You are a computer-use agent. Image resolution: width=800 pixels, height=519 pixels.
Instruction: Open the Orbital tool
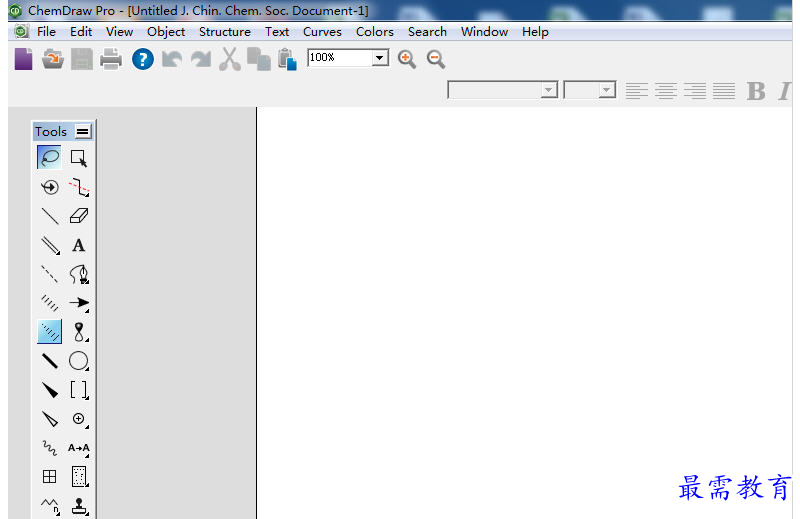[x=79, y=332]
